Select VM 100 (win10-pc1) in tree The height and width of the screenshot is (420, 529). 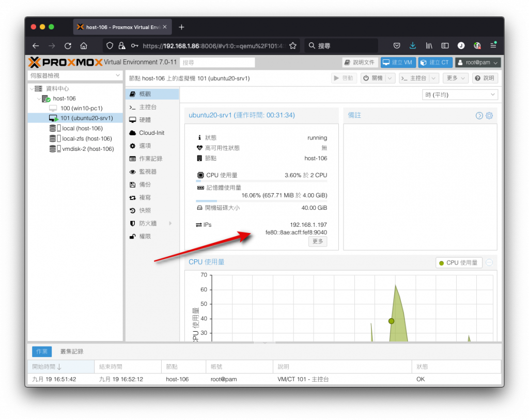coord(75,108)
